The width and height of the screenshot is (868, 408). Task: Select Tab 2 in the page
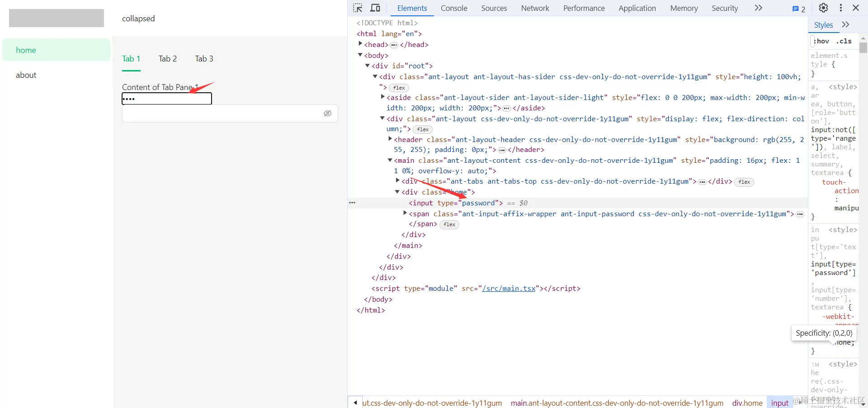coord(168,59)
